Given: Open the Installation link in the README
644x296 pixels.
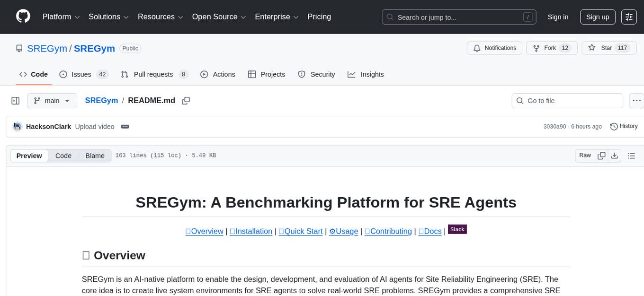Looking at the screenshot, I should (251, 231).
